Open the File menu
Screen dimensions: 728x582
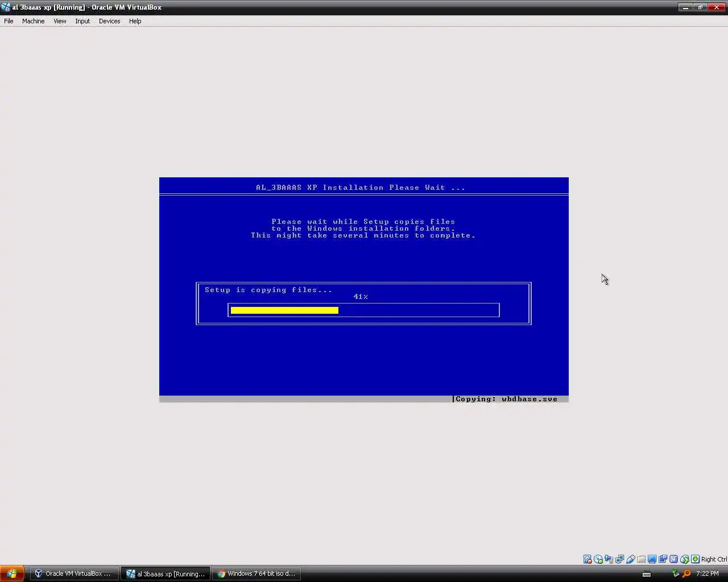[x=9, y=21]
